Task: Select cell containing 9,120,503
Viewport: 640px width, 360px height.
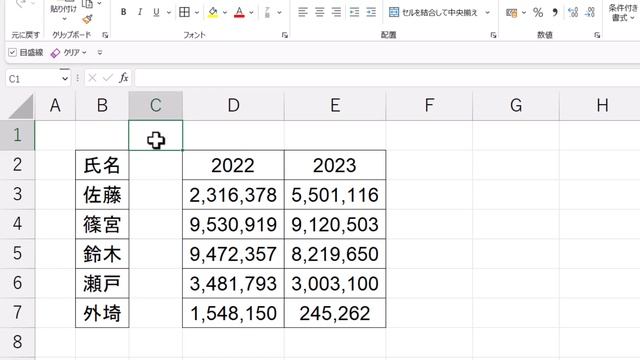Action: (335, 224)
